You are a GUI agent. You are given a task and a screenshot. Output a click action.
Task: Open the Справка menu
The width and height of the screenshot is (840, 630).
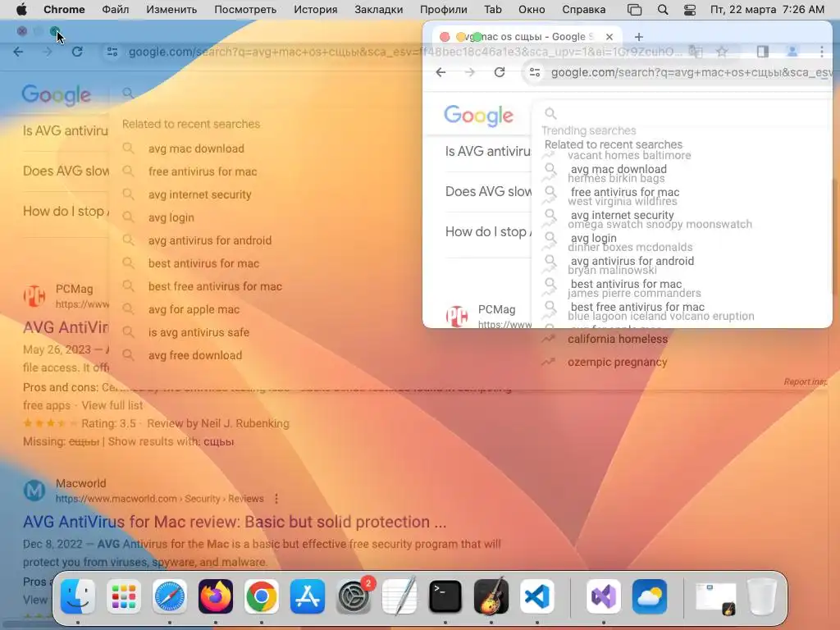click(584, 10)
